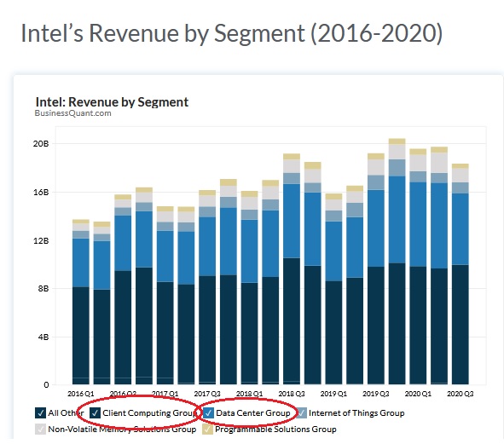Click the 'All Other' legend label
Viewport: 504px width, 444px height.
coord(66,413)
